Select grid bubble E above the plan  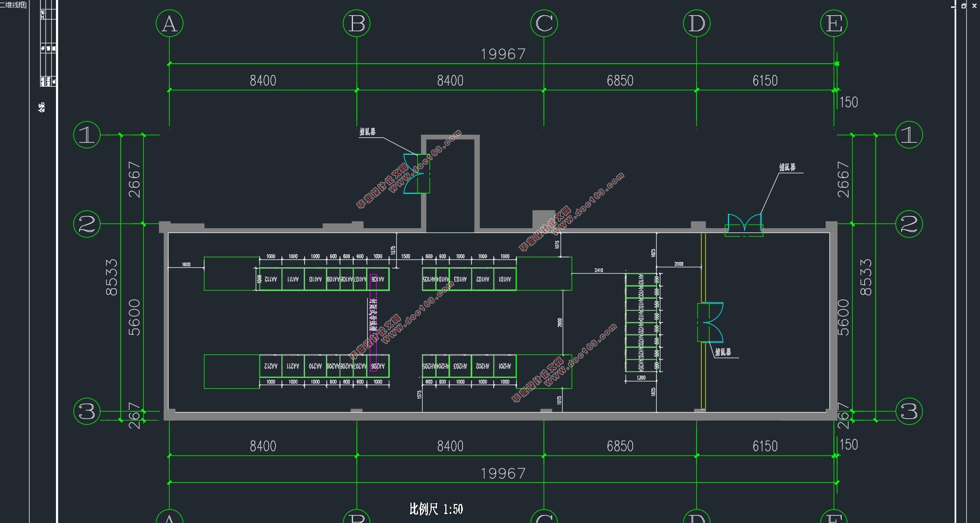[834, 24]
